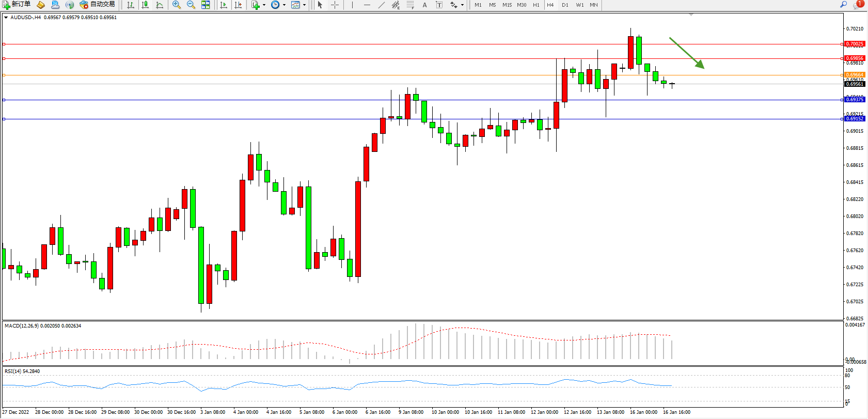The image size is (868, 419).
Task: Select the crosshair tool
Action: 335,5
